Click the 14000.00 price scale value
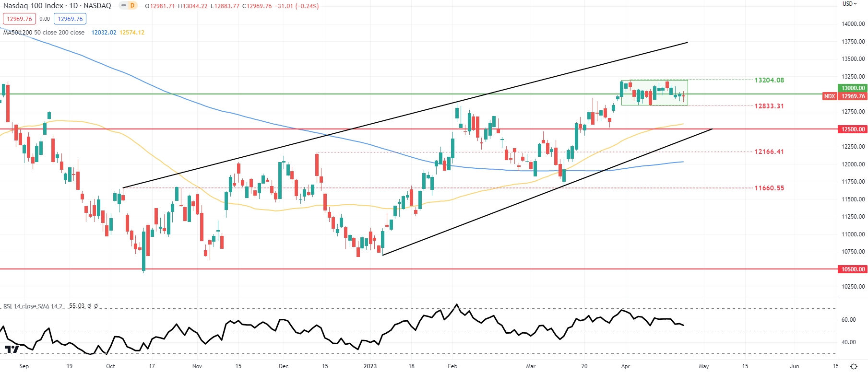The height and width of the screenshot is (373, 868). click(853, 24)
